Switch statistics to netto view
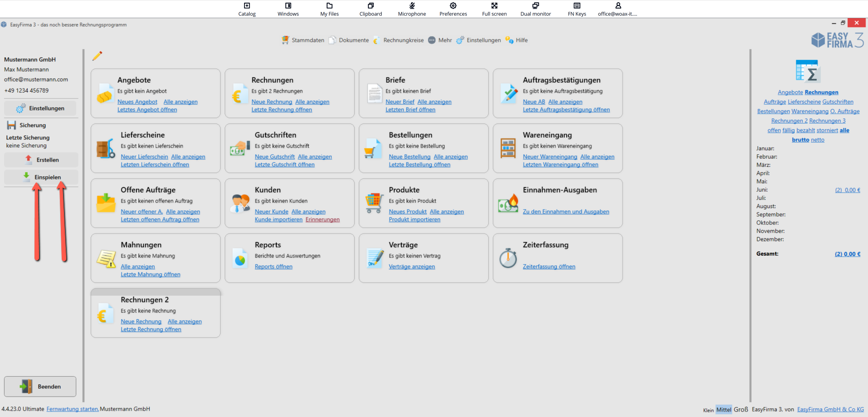This screenshot has width=868, height=417. 817,140
